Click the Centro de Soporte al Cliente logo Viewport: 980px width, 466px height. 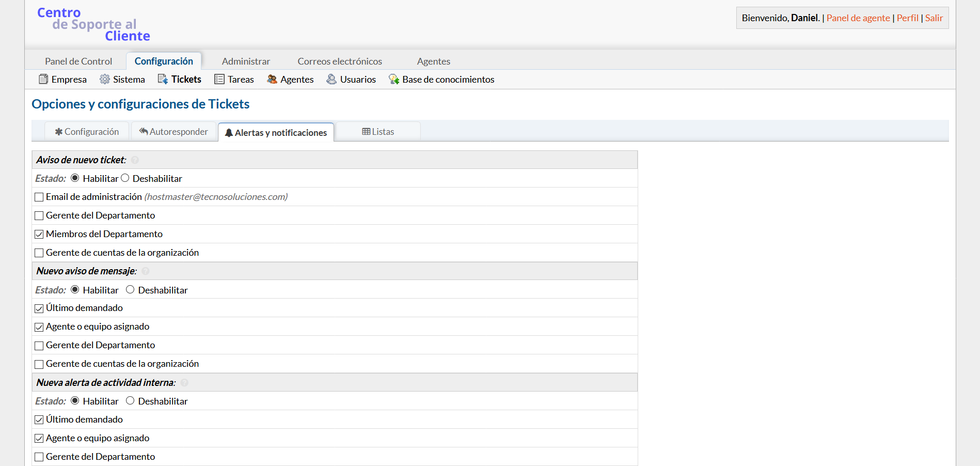tap(93, 24)
